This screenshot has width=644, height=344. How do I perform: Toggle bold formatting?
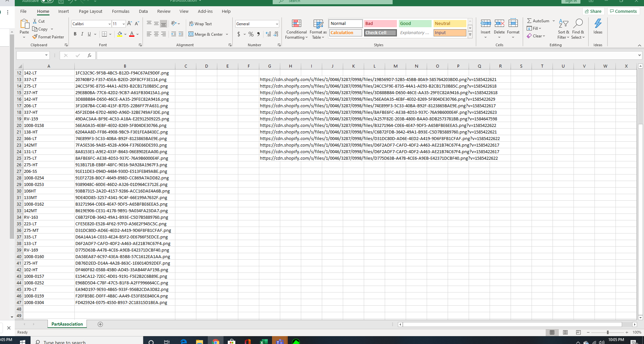pos(75,34)
